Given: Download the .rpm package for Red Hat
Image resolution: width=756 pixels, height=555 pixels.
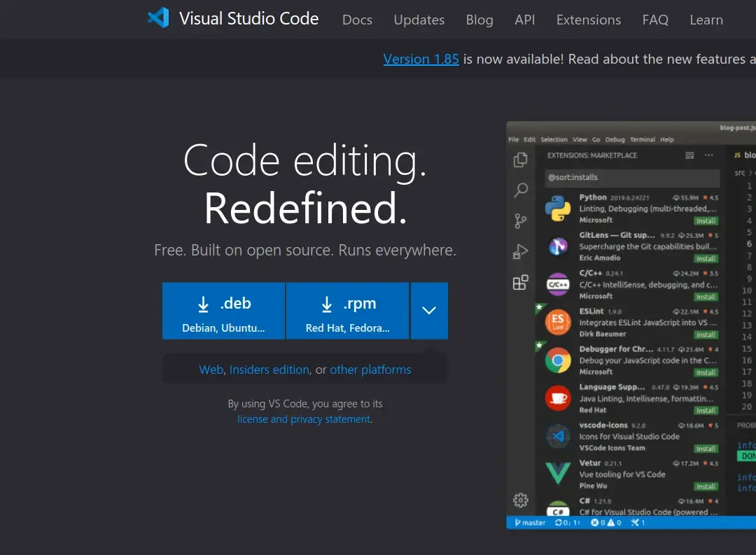Looking at the screenshot, I should click(x=347, y=311).
